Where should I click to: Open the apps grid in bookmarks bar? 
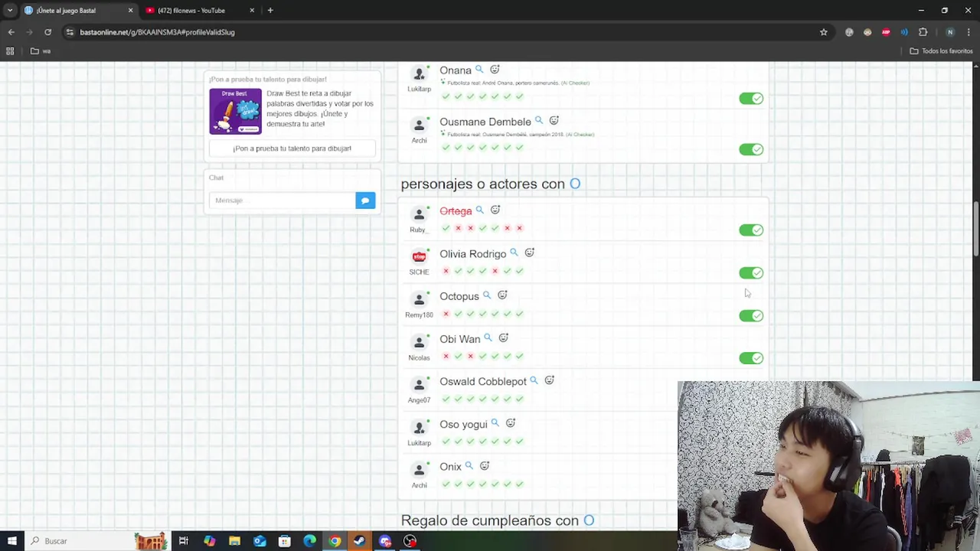[x=10, y=51]
